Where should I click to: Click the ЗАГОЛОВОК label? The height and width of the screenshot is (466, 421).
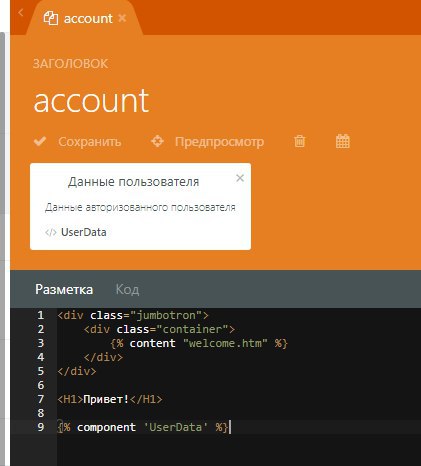pos(70,64)
